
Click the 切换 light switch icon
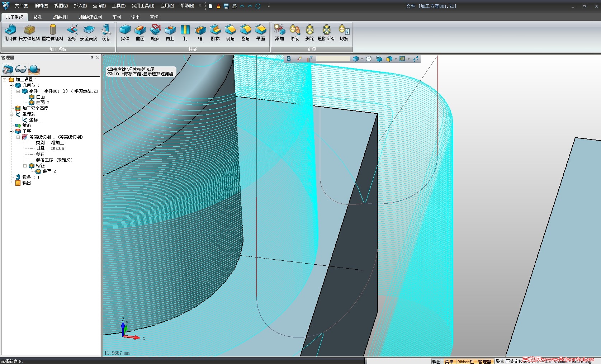pos(344,32)
